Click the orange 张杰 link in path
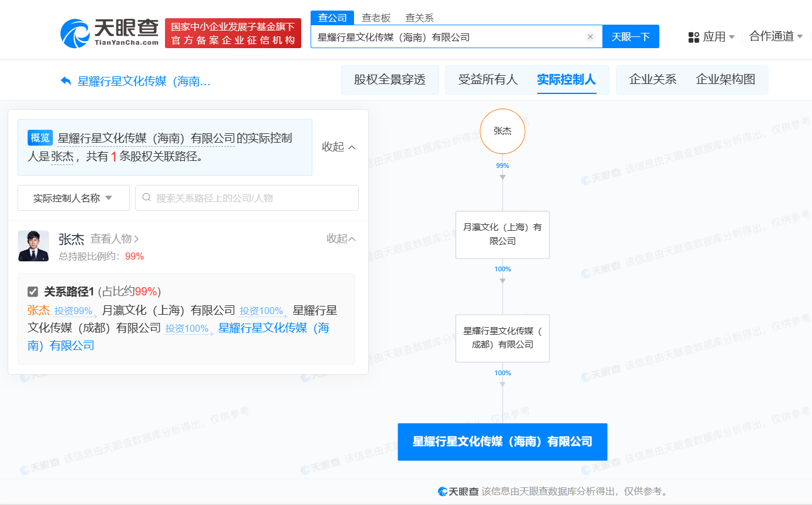 [x=39, y=311]
